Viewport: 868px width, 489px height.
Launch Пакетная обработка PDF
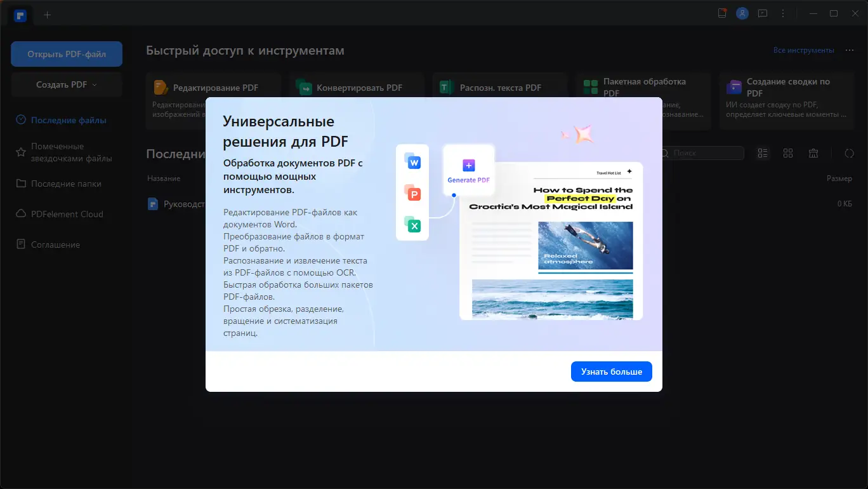coord(642,87)
